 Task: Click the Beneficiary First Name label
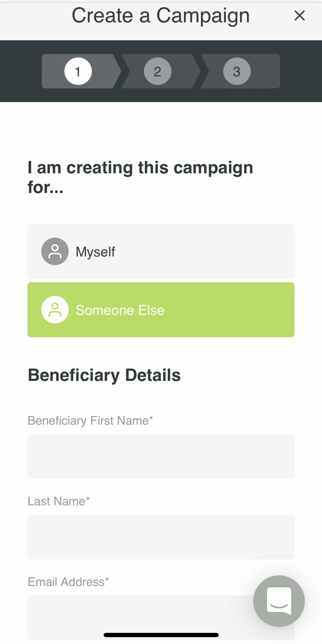[x=90, y=421]
